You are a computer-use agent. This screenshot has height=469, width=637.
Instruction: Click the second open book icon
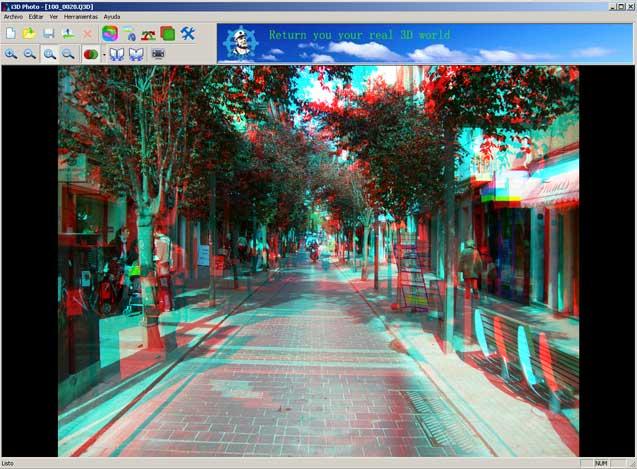136,54
